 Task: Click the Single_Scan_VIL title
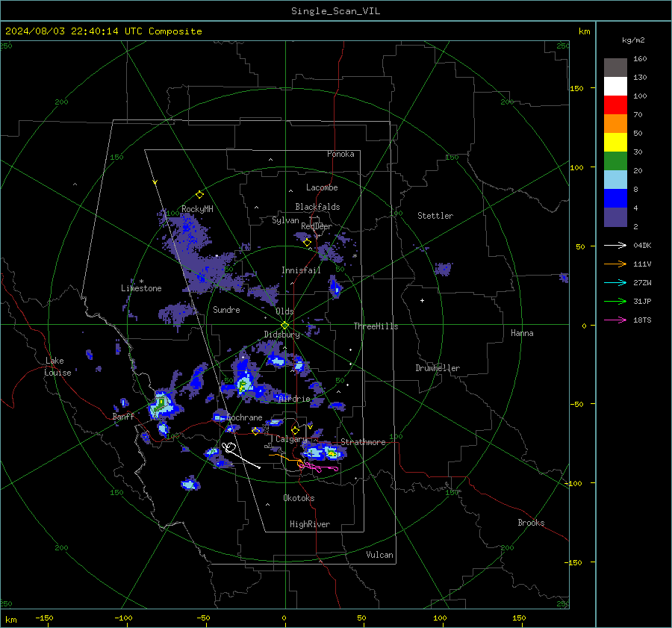335,11
